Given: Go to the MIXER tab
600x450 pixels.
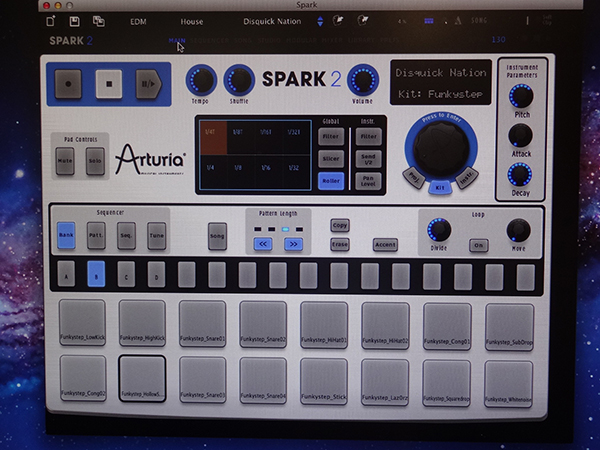Looking at the screenshot, I should coord(332,40).
